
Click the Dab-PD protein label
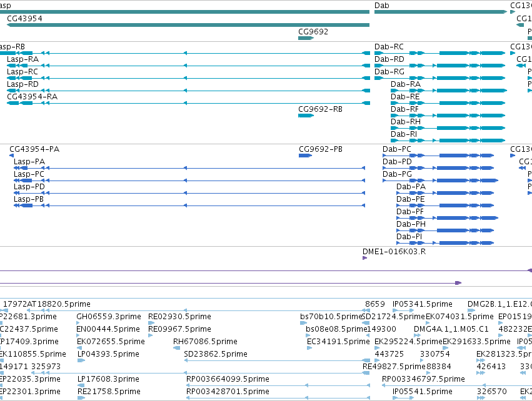[x=397, y=162]
